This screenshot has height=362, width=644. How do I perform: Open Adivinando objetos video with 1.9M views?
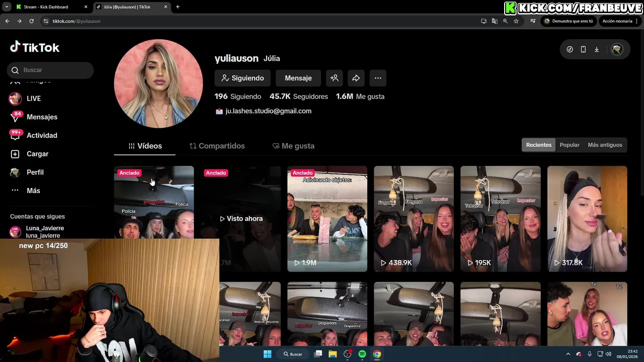pos(327,219)
